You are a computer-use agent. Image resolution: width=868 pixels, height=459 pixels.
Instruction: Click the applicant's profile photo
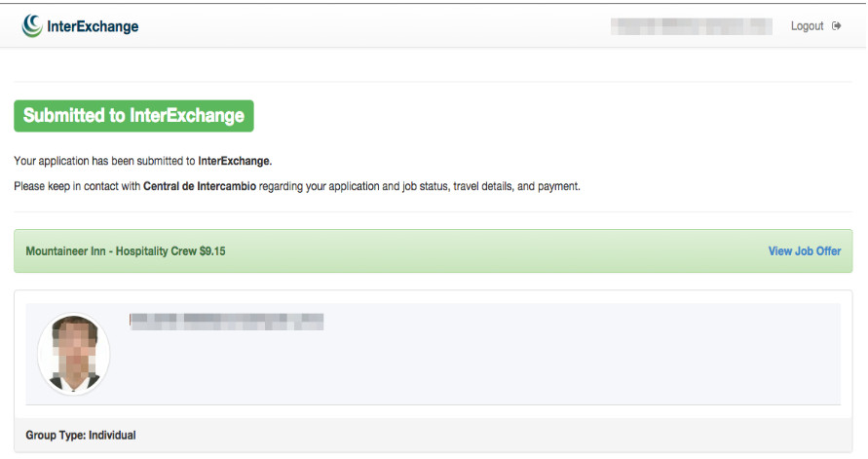(74, 354)
